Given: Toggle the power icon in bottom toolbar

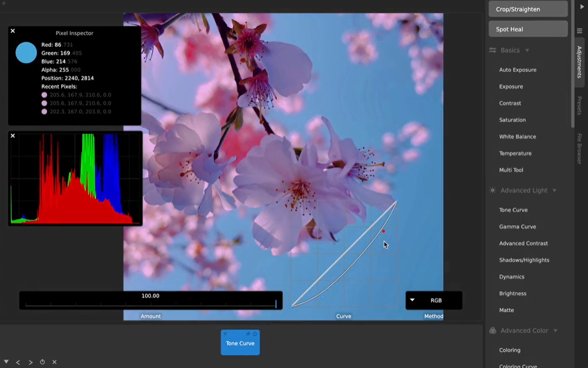Looking at the screenshot, I should (42, 362).
